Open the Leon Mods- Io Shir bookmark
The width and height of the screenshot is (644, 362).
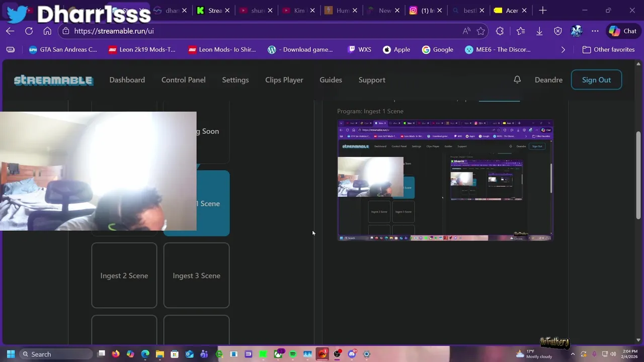click(222, 50)
